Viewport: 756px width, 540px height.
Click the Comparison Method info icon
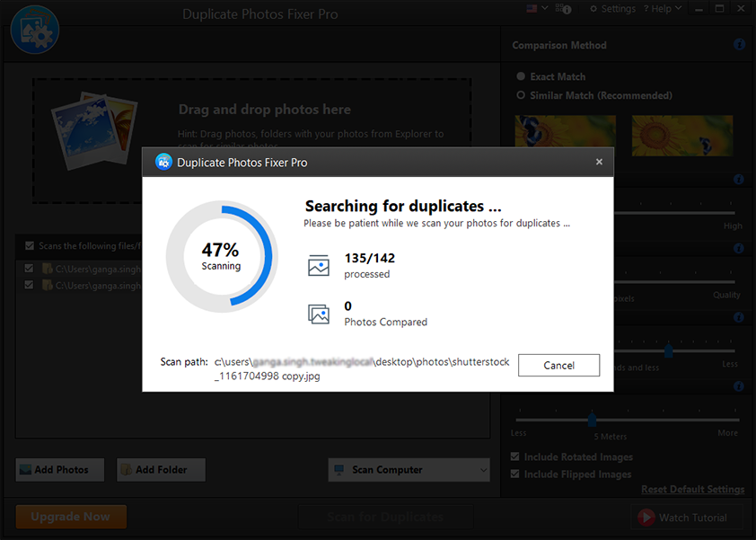tap(739, 44)
